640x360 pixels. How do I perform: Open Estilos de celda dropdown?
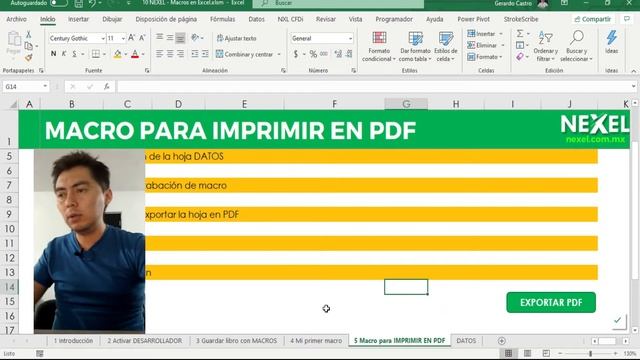coord(446,46)
